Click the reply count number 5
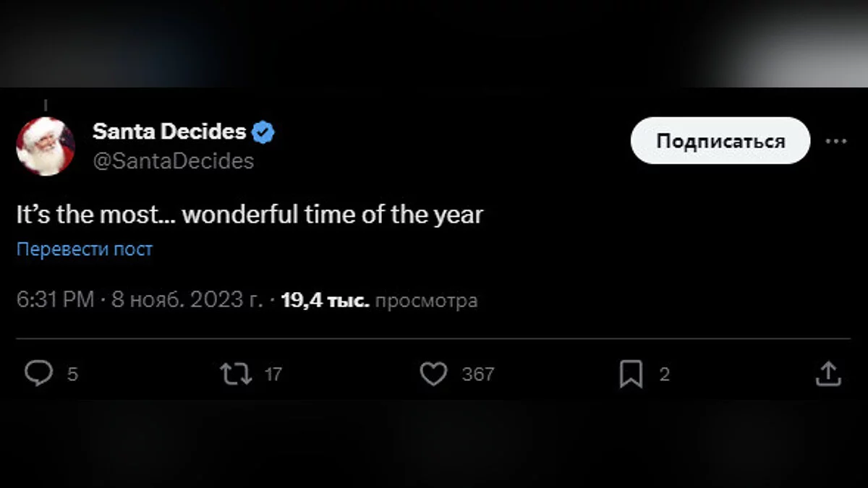The height and width of the screenshot is (488, 868). (72, 374)
